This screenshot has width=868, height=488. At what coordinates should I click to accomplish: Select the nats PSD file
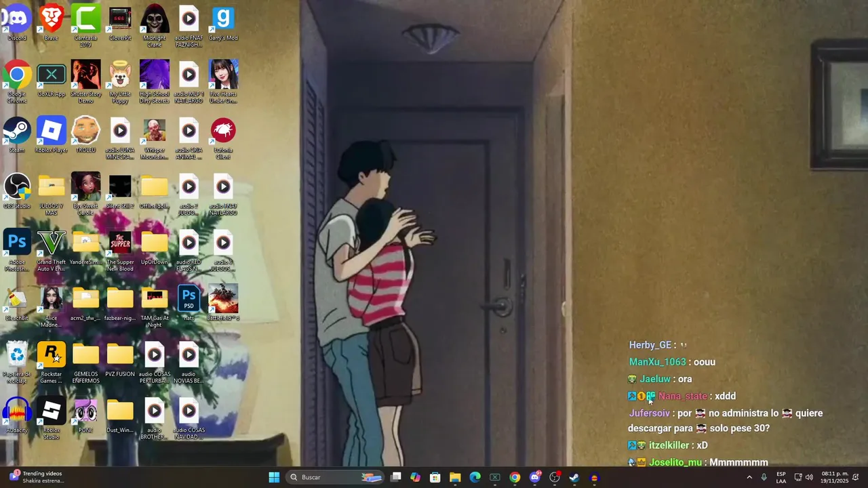click(189, 304)
